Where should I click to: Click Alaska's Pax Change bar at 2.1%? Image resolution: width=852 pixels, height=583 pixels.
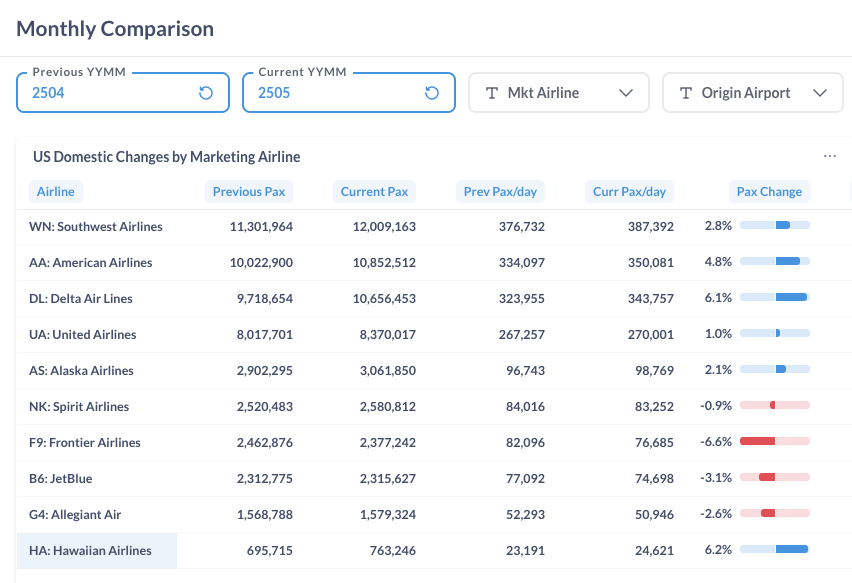[775, 369]
